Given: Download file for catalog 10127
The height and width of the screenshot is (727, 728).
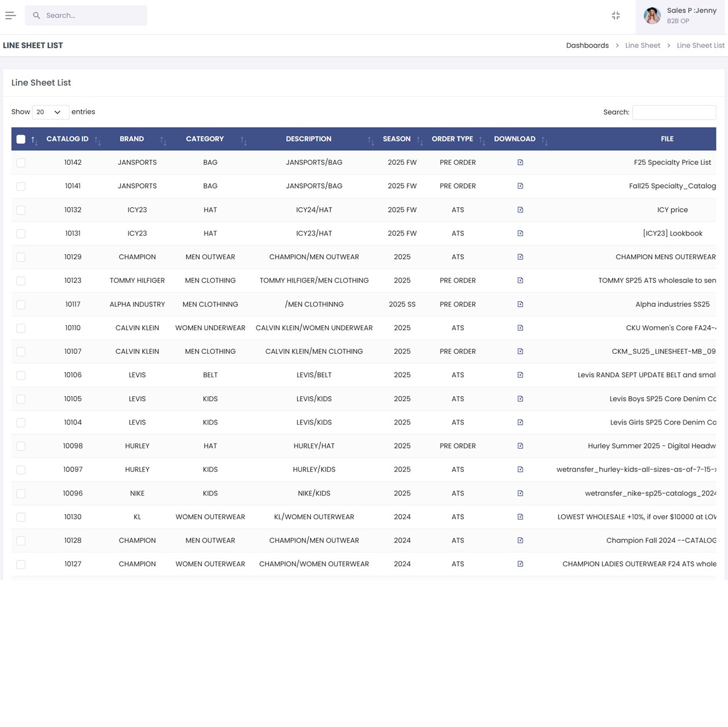Looking at the screenshot, I should [x=520, y=564].
